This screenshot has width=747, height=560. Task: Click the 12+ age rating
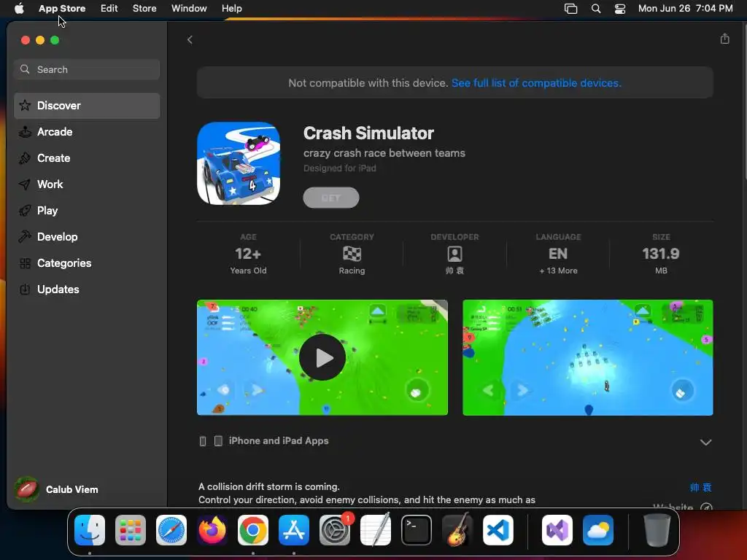(x=248, y=254)
